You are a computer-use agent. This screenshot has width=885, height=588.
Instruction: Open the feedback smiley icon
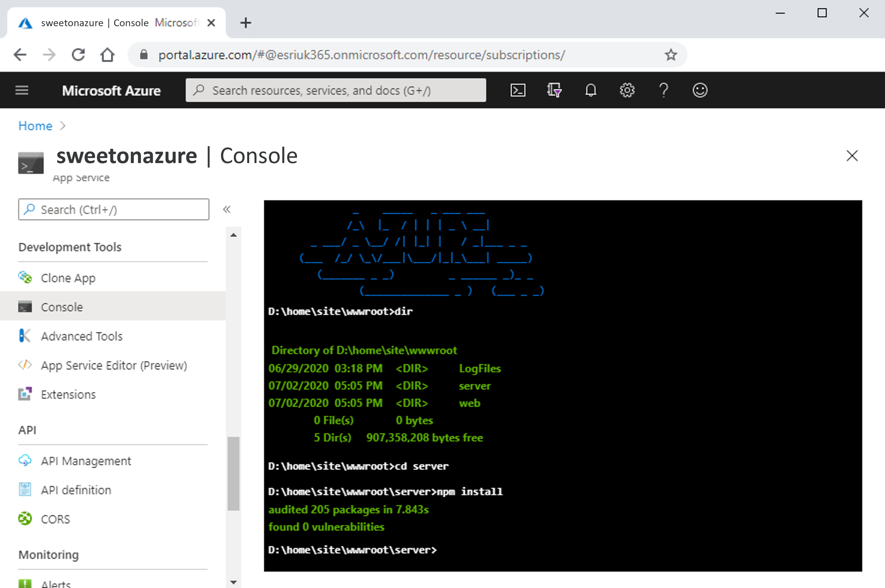click(x=700, y=90)
